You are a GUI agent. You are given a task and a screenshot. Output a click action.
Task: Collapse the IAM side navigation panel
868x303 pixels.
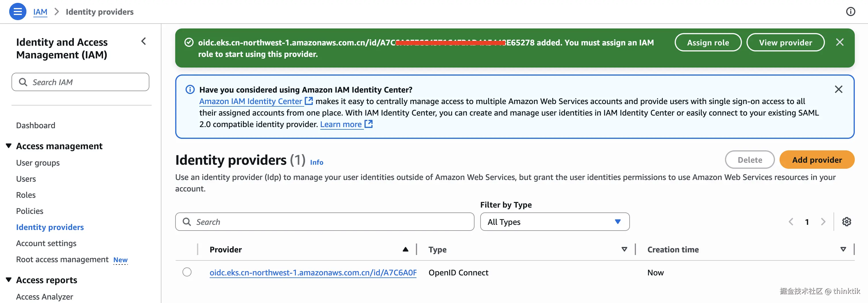click(144, 41)
